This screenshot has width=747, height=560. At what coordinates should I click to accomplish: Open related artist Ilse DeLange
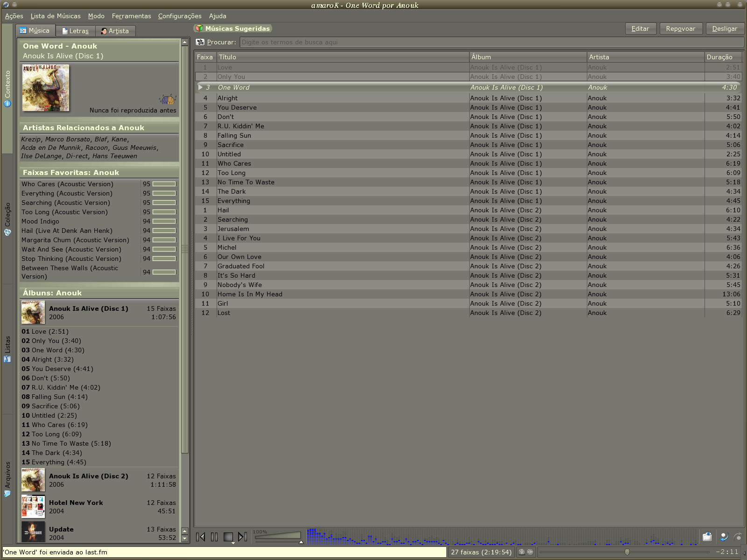coord(41,156)
